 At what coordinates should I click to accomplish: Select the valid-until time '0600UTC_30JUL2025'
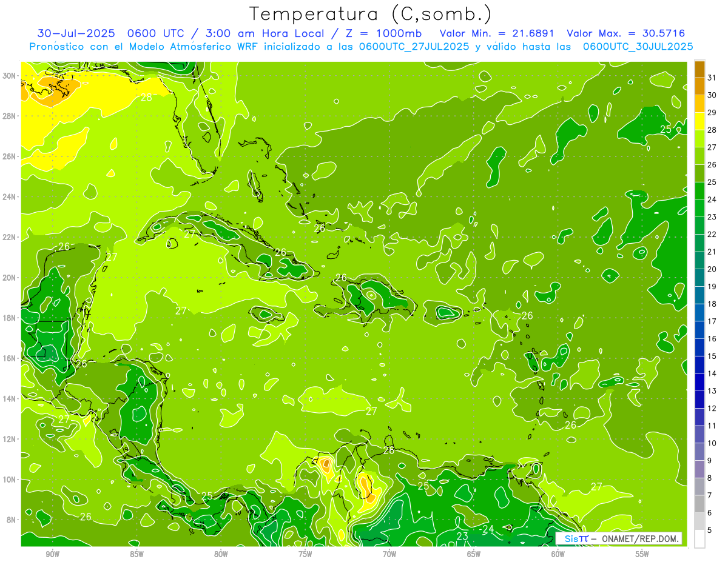click(x=638, y=47)
